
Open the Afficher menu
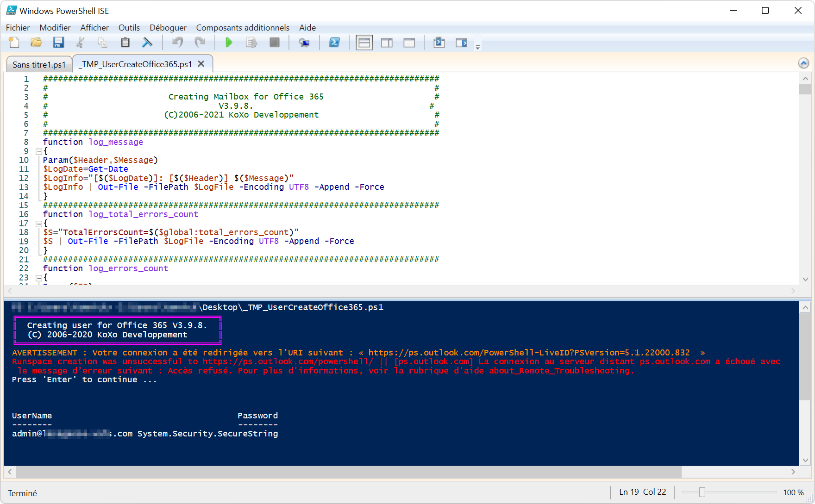[94, 28]
